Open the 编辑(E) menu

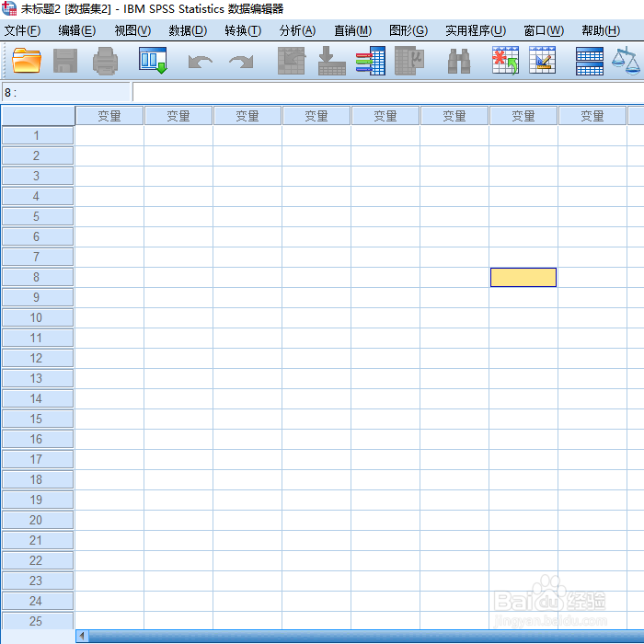76,30
